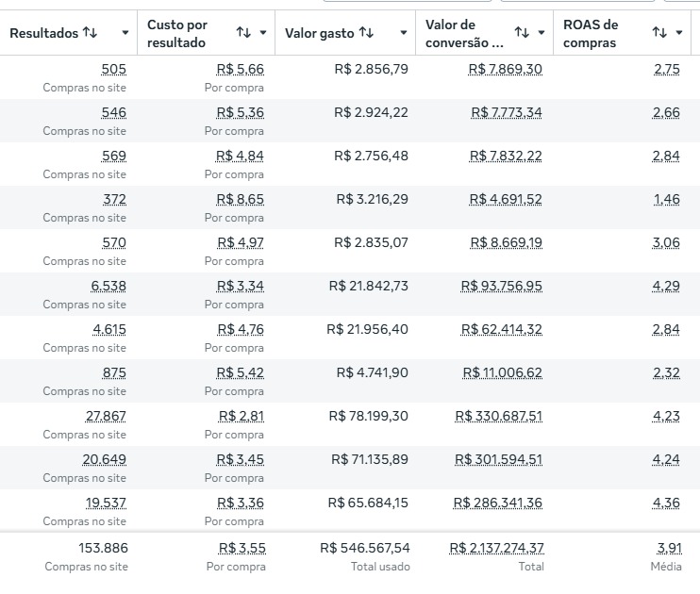Sort by Valor de conversão arrows
The width and height of the screenshot is (700, 594).
[522, 32]
